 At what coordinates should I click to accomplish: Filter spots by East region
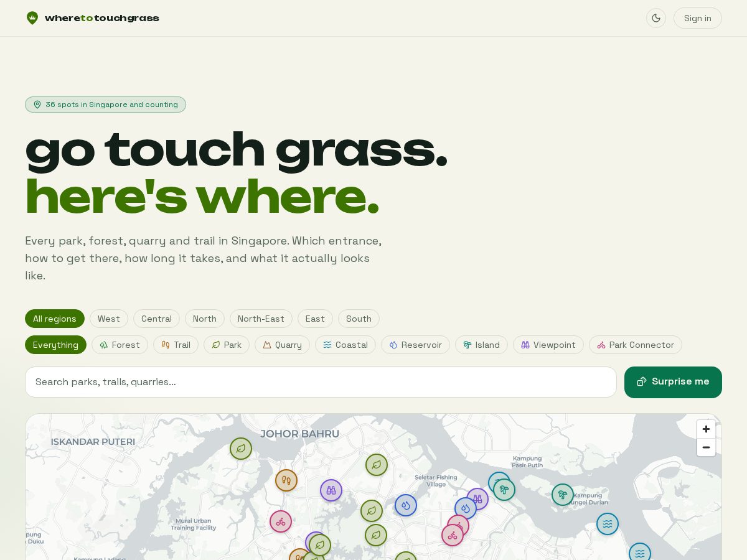point(315,319)
